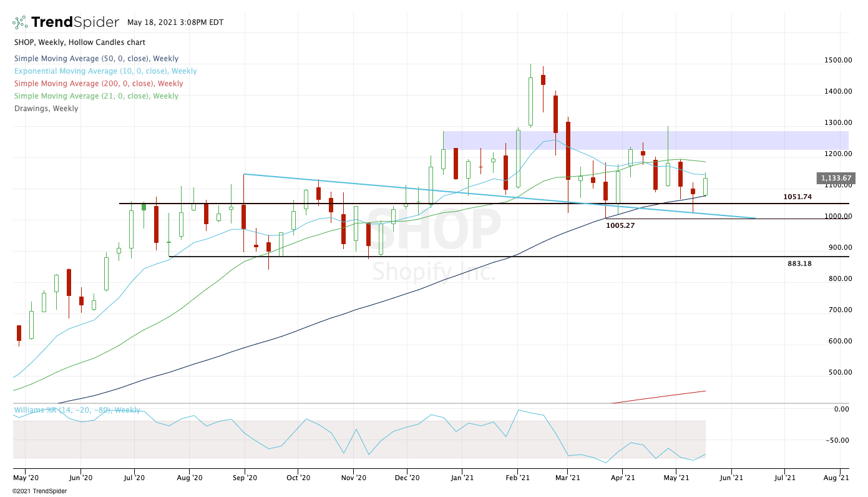Click the 800.00 price axis label

840,279
